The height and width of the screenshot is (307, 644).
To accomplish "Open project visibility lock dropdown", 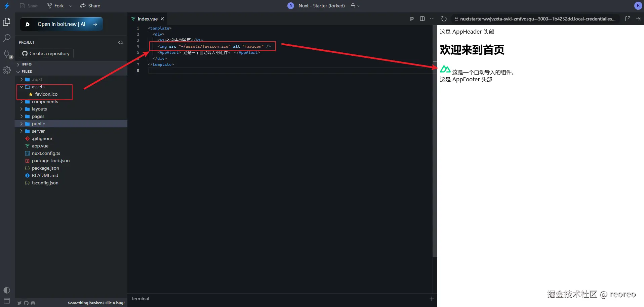I will [x=355, y=6].
